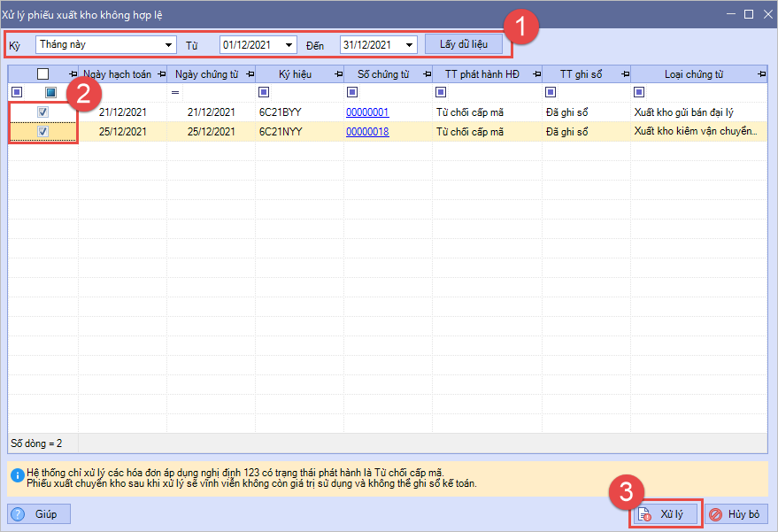Click the filter icon under Loại chứng từ column
Screen dimensions: 778x532
pos(639,92)
